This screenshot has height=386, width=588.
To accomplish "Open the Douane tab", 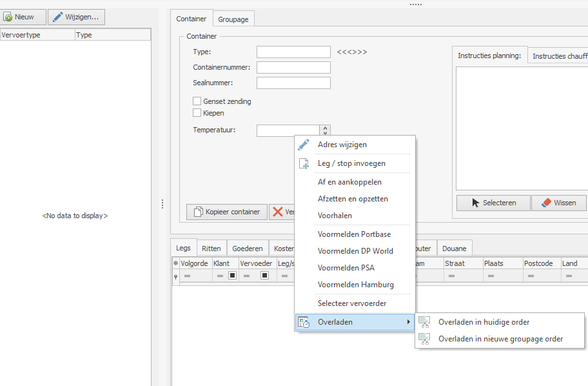I will (x=454, y=249).
